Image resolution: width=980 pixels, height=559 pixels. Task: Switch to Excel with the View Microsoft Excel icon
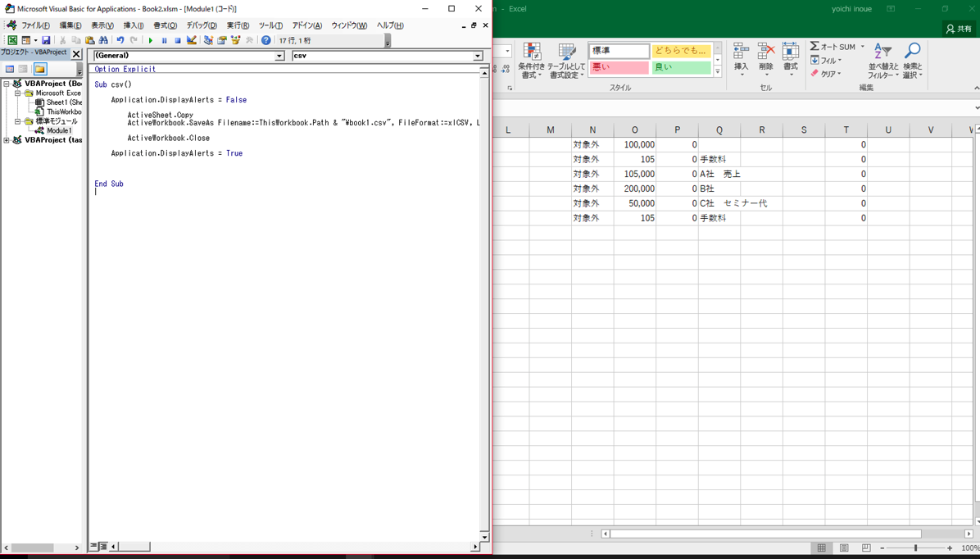[x=12, y=40]
